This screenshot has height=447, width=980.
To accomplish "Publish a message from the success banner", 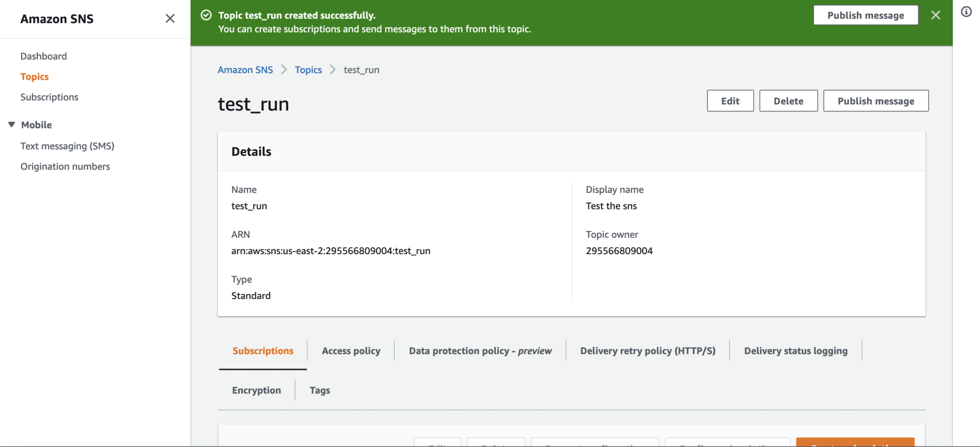I will (x=866, y=15).
